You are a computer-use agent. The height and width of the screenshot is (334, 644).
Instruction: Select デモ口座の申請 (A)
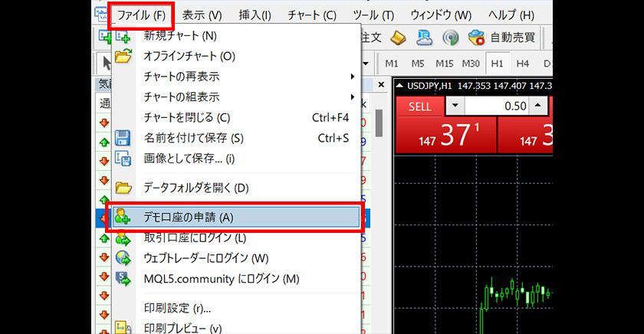click(x=236, y=217)
